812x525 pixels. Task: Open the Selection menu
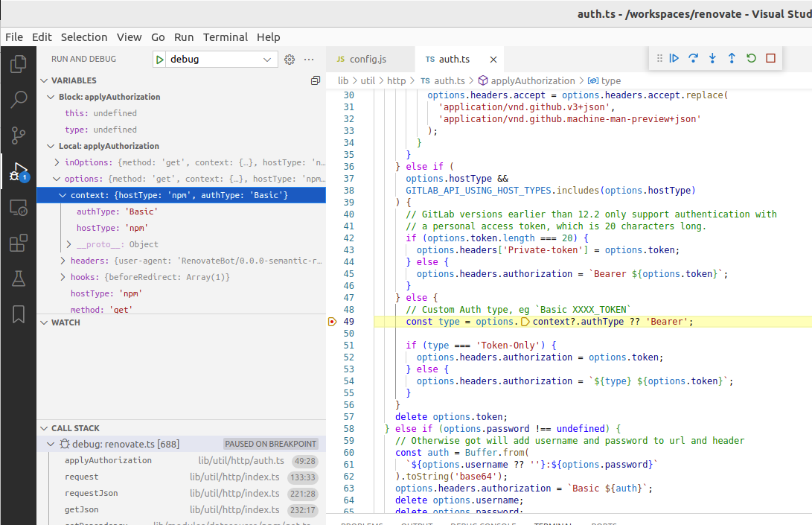pos(84,37)
